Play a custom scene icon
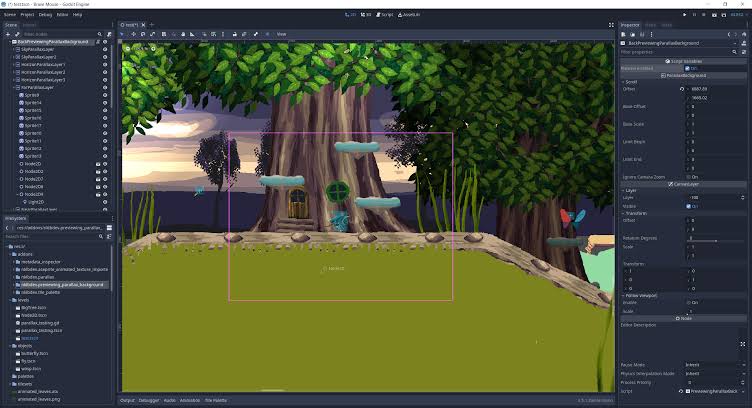752x408 pixels. (724, 15)
